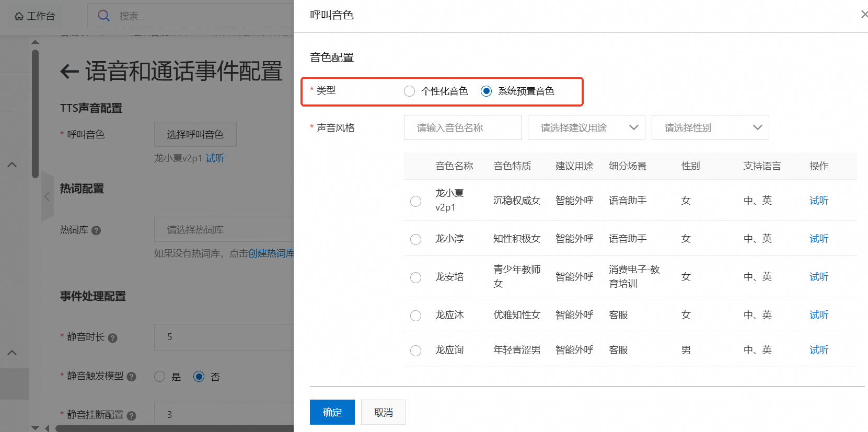Click the 支持语言 column header
The image size is (868, 432).
pos(762,166)
